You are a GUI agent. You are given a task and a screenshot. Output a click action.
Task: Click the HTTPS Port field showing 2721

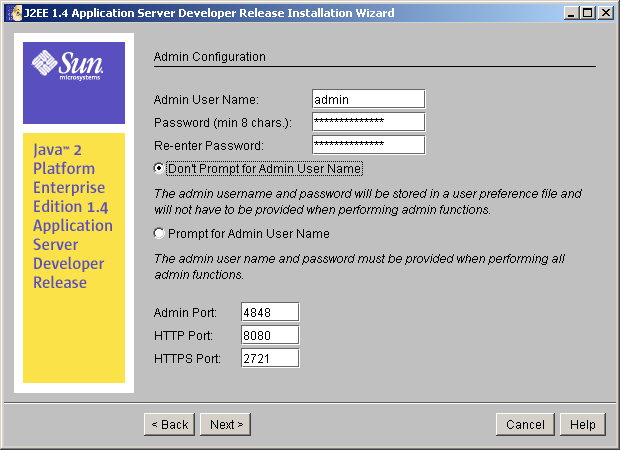pos(270,358)
